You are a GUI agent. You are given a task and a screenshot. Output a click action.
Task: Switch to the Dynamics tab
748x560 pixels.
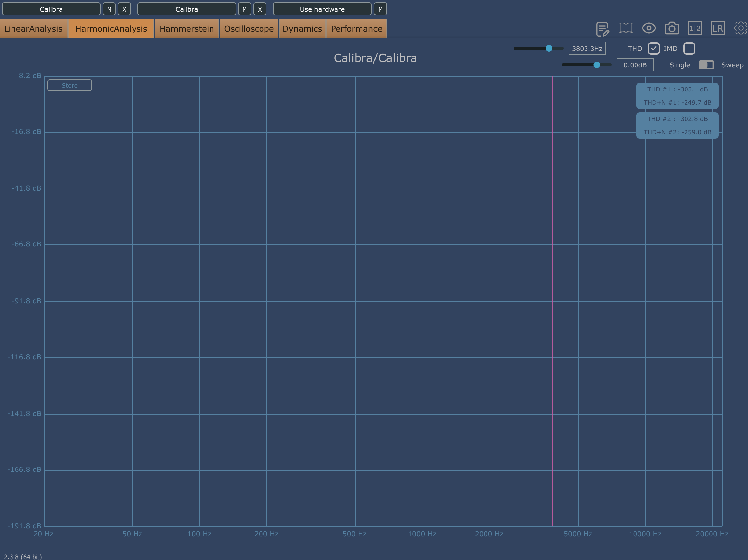pyautogui.click(x=302, y=29)
